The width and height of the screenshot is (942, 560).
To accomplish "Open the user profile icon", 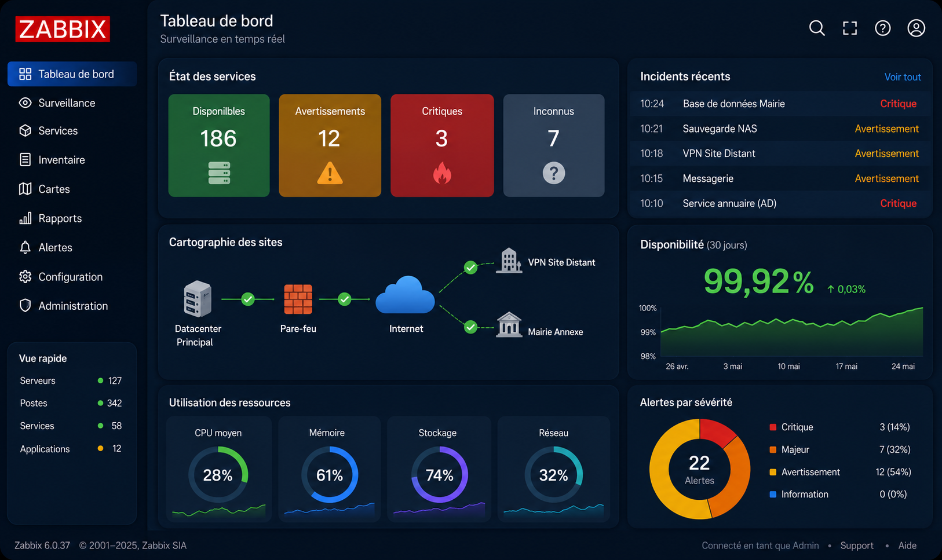I will [x=916, y=28].
